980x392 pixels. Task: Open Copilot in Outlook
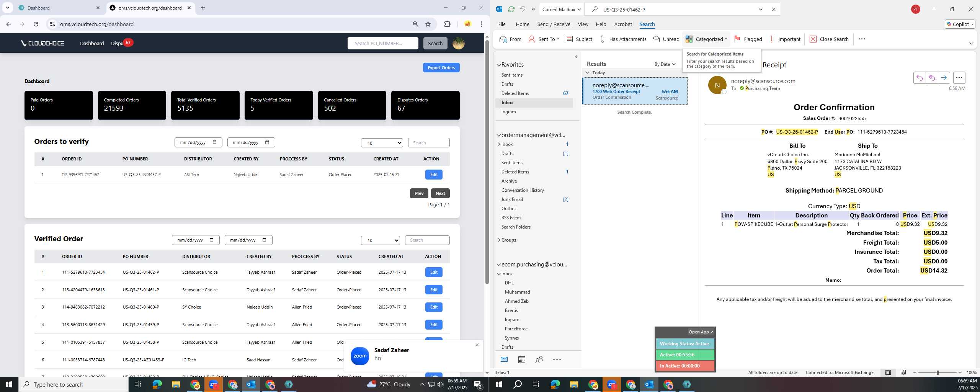tap(960, 24)
